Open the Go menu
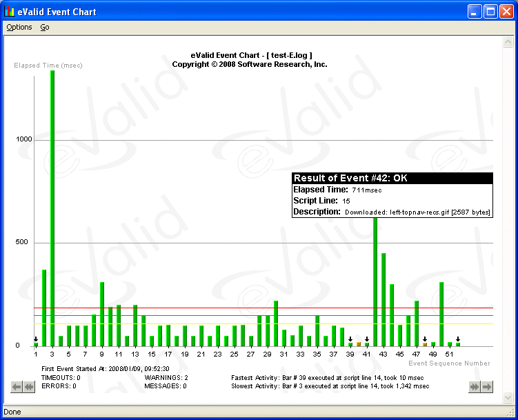 tap(45, 27)
